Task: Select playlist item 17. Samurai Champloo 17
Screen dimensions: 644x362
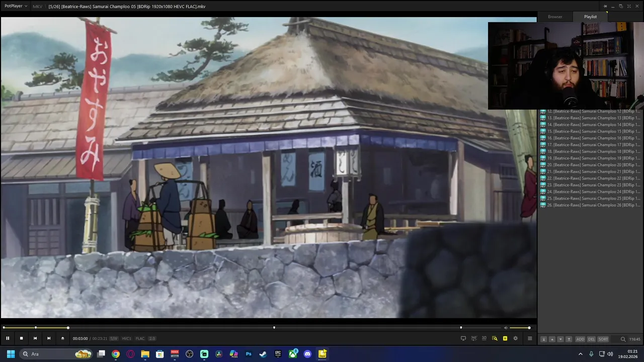Action: 590,145
